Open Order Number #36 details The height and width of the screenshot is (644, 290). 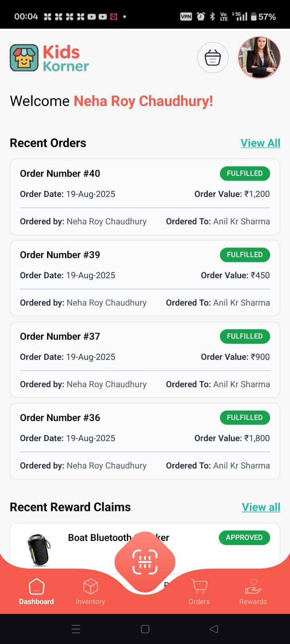click(x=145, y=441)
